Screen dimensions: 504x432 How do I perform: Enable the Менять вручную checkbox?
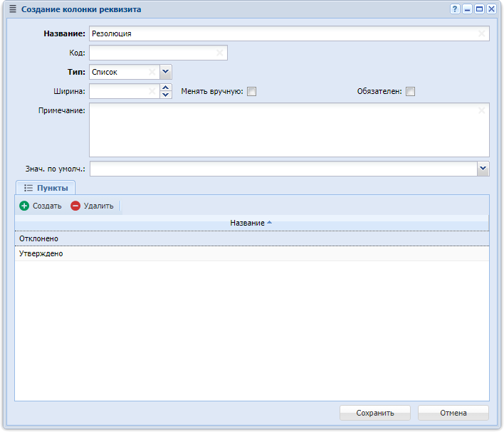[x=252, y=92]
